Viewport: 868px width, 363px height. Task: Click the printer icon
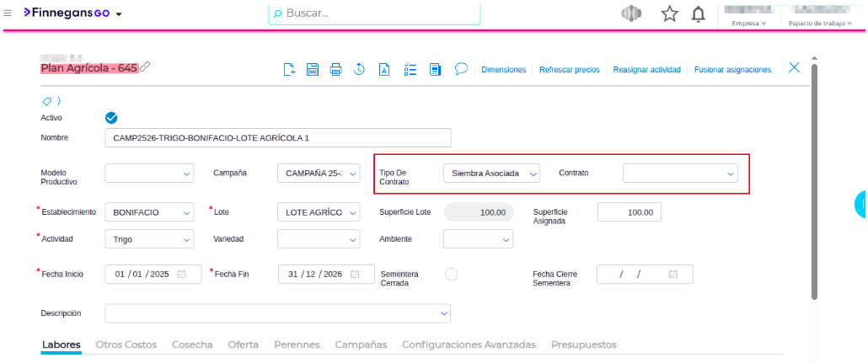[x=335, y=70]
